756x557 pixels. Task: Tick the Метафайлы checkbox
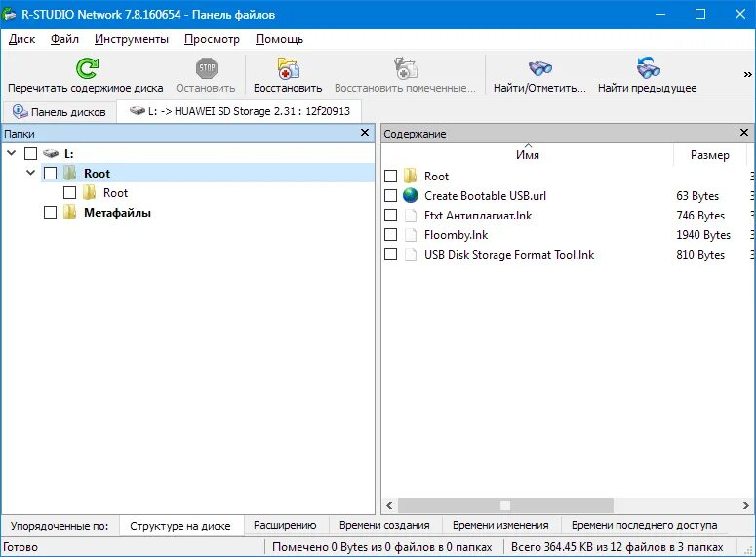[x=50, y=213]
